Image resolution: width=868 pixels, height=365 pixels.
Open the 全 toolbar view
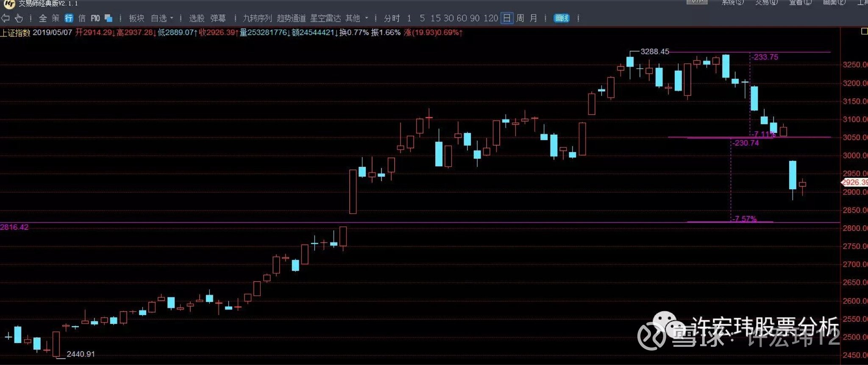[x=43, y=18]
